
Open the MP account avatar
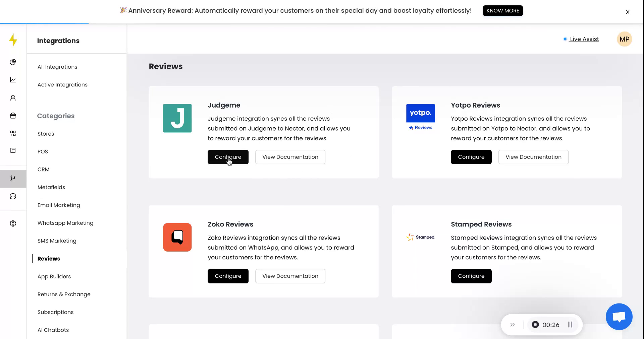624,39
